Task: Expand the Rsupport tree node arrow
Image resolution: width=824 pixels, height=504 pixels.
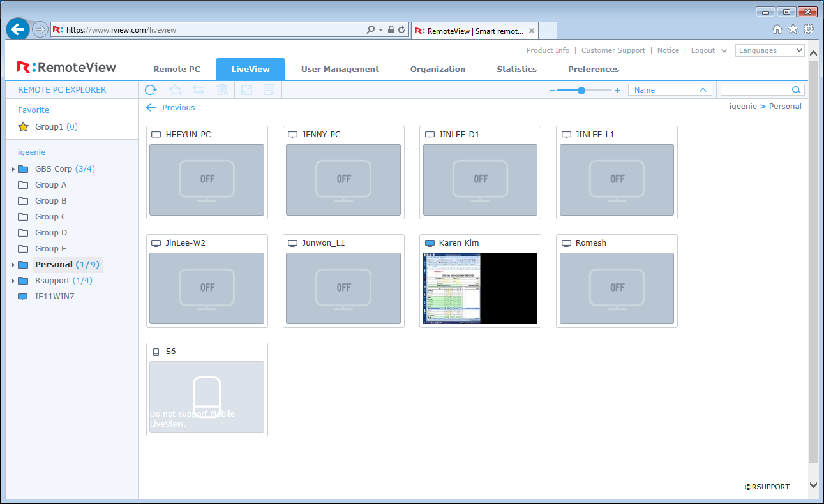Action: [x=13, y=281]
